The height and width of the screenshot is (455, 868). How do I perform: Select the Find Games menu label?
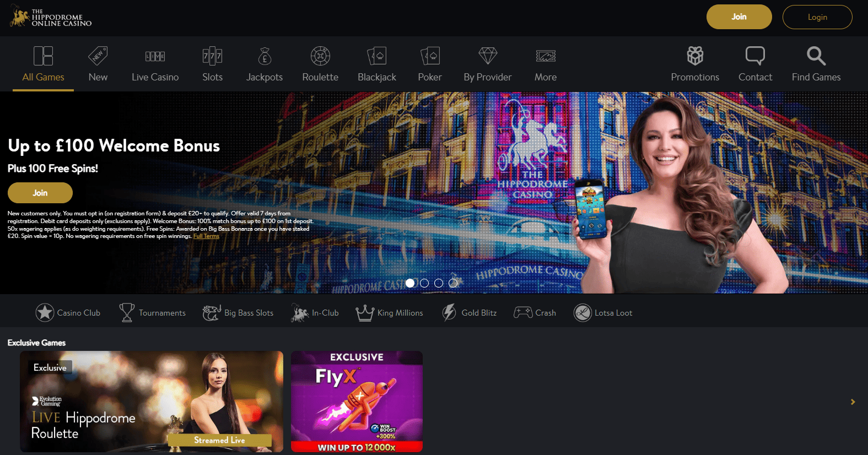coord(816,77)
